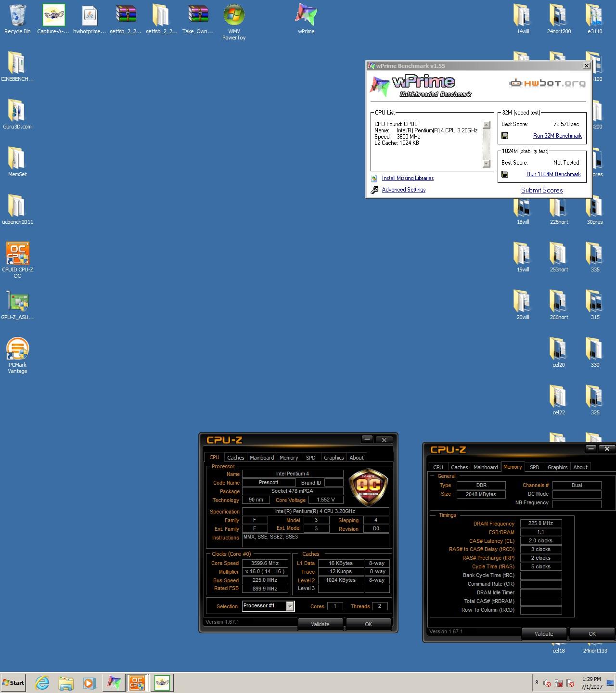This screenshot has height=693, width=616.
Task: Open the CINEBENCH folder icon
Action: 17,67
